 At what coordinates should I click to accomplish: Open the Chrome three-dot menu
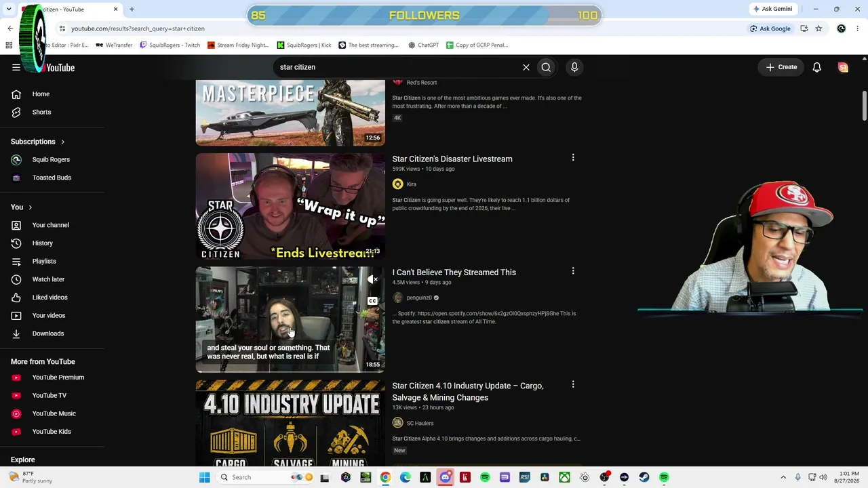tap(857, 28)
